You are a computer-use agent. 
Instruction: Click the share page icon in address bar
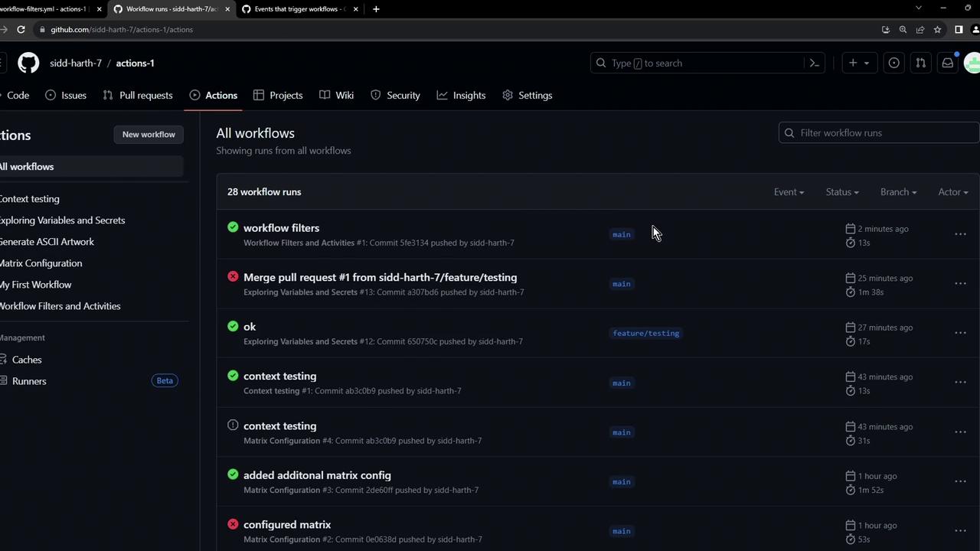[x=920, y=29]
